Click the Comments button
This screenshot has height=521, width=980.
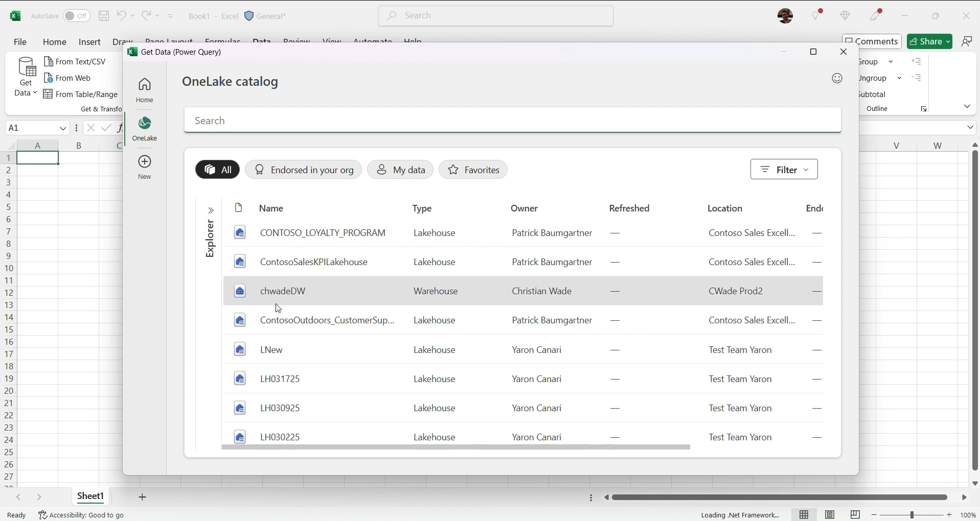(872, 41)
